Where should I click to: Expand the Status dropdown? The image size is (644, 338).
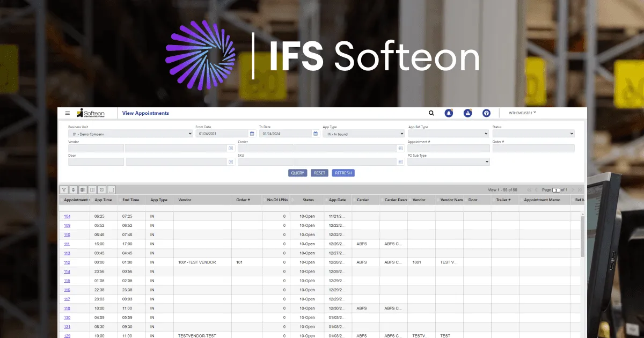(x=533, y=134)
